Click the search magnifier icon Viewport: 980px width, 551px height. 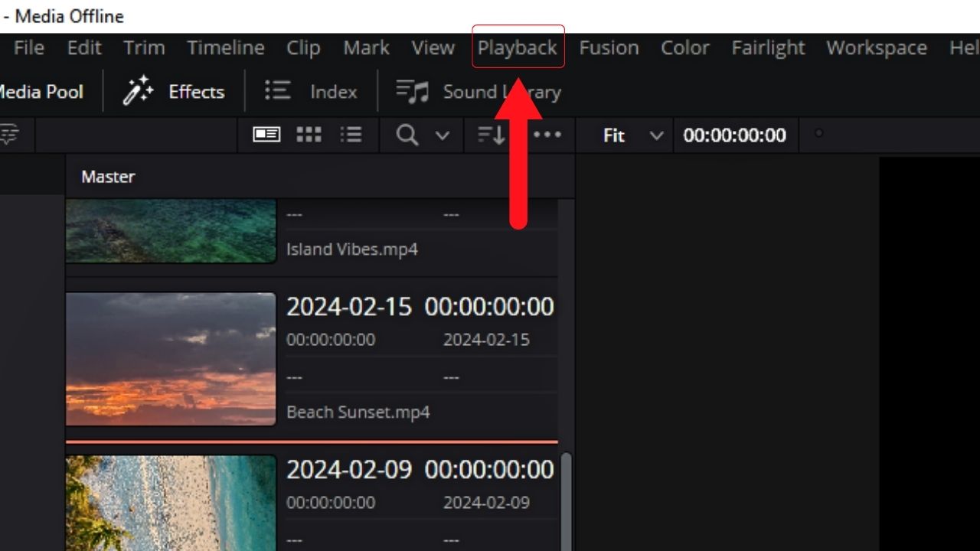[x=406, y=135]
